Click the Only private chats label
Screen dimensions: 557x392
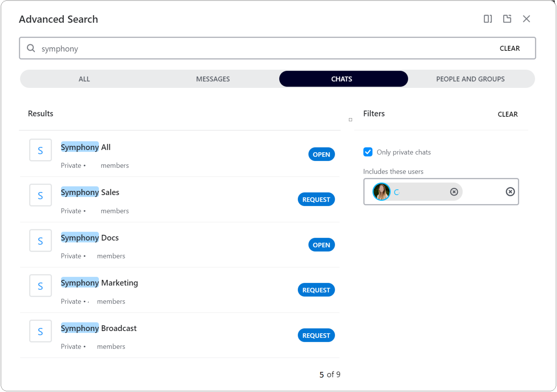click(x=404, y=152)
